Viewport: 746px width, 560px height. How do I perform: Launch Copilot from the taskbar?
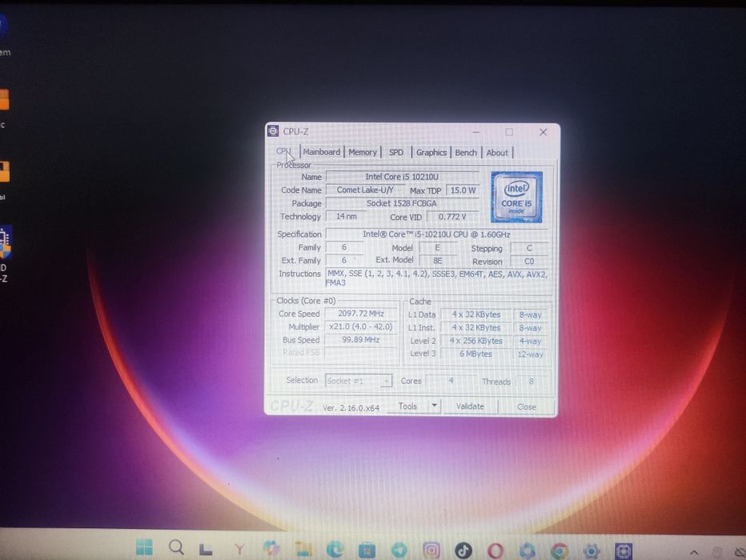coord(271,549)
